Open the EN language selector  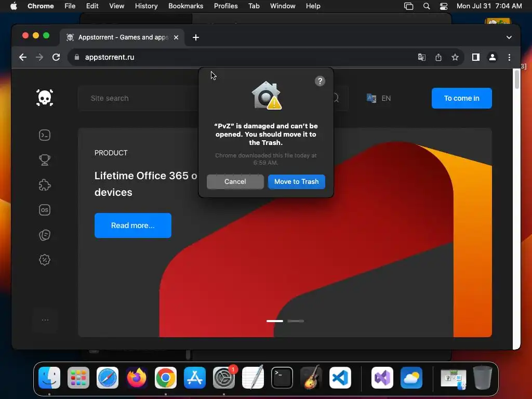379,98
